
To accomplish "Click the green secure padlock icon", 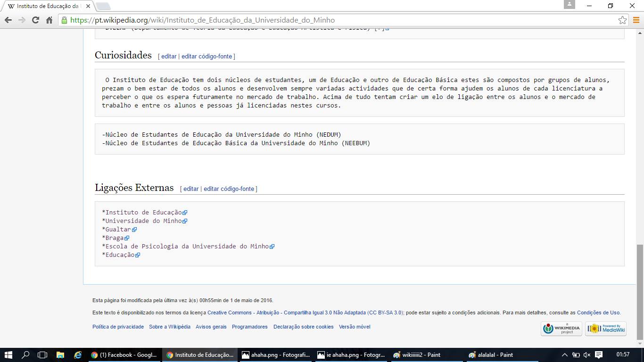I will coord(64,20).
